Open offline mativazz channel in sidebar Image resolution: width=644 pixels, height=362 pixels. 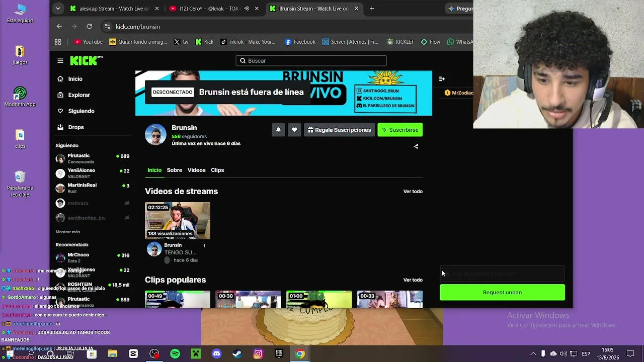(93, 203)
